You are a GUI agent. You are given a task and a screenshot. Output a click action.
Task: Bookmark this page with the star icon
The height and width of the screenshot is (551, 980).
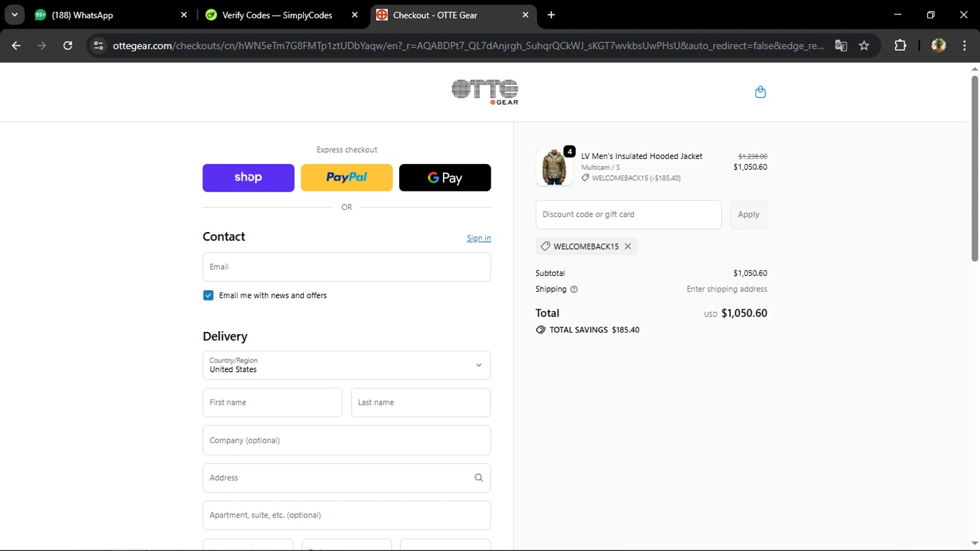click(864, 46)
